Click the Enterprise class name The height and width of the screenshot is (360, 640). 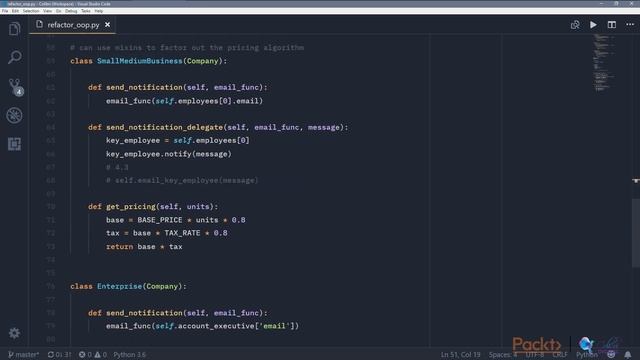[119, 286]
